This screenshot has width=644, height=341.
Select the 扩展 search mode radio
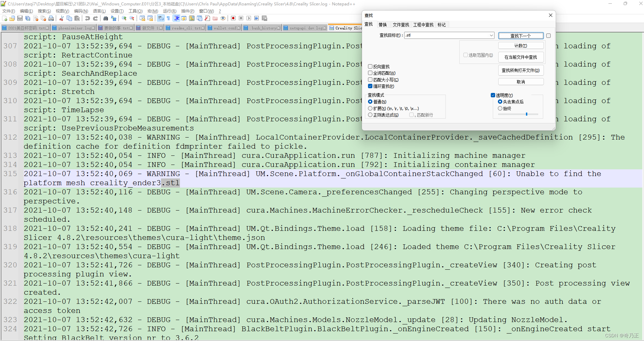370,108
